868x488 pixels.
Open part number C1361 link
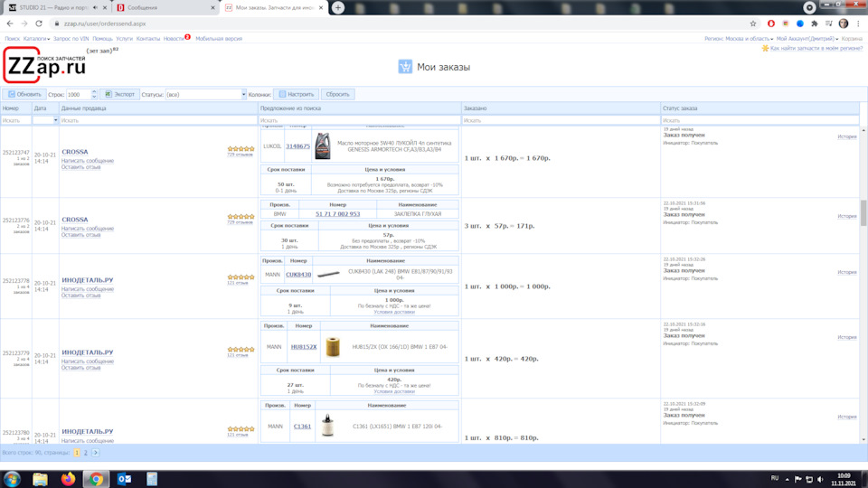pyautogui.click(x=302, y=427)
